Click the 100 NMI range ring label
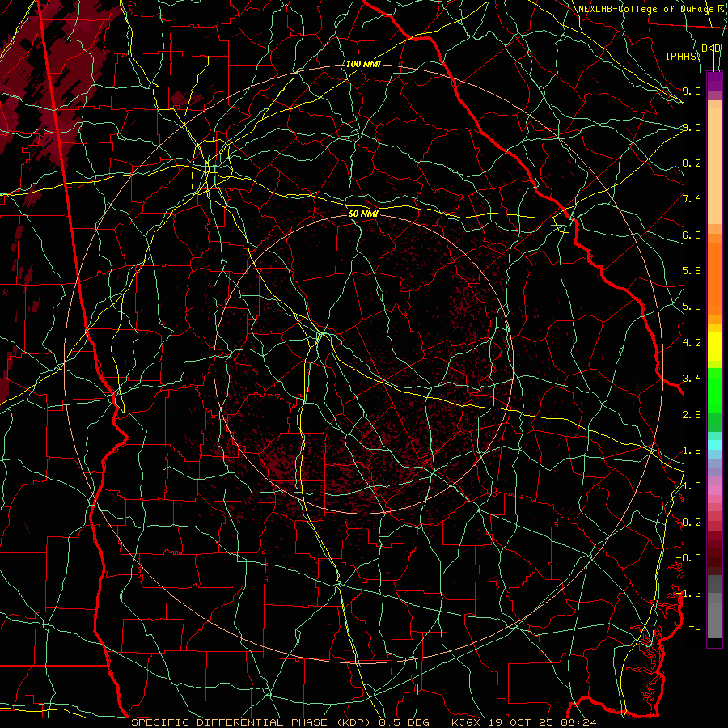The image size is (728, 728). click(x=363, y=64)
